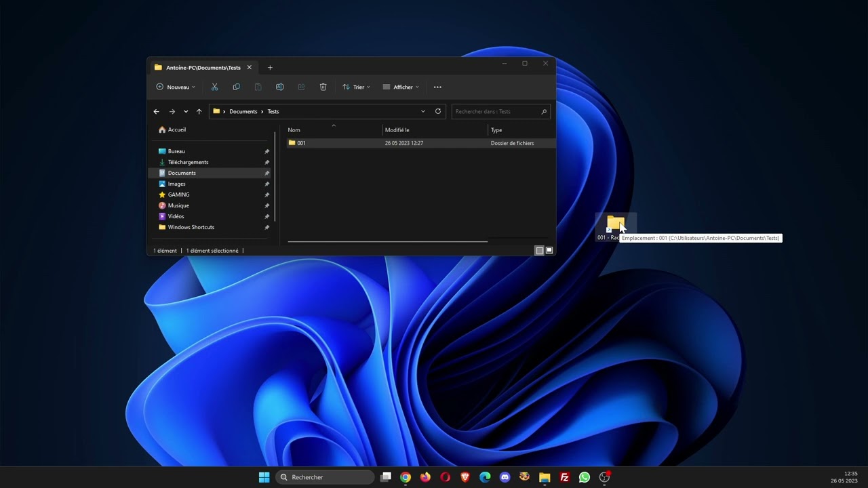Unpin Vidéos using its pin icon
The image size is (868, 488).
tap(267, 217)
